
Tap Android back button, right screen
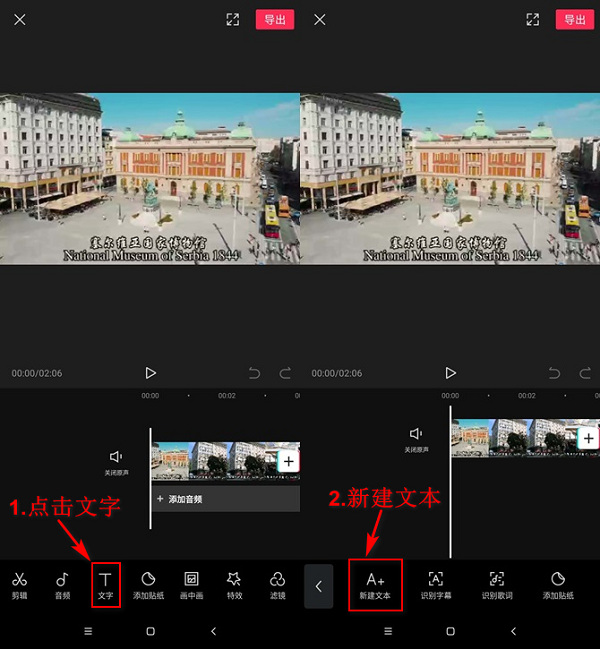[x=514, y=631]
